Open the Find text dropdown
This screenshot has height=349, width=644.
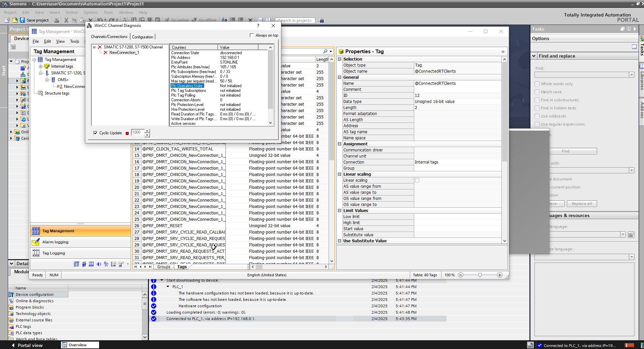click(x=632, y=75)
